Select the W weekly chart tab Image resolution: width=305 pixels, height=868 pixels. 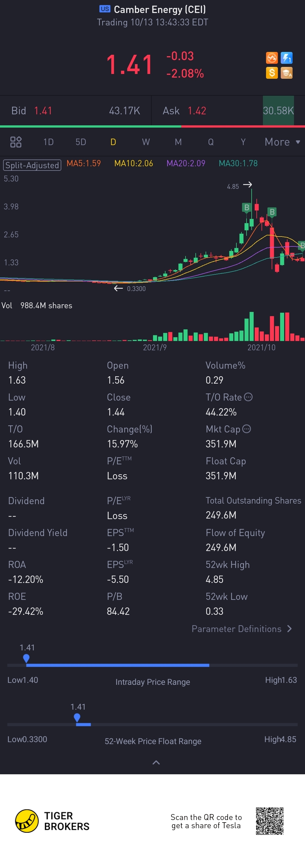[x=146, y=142]
